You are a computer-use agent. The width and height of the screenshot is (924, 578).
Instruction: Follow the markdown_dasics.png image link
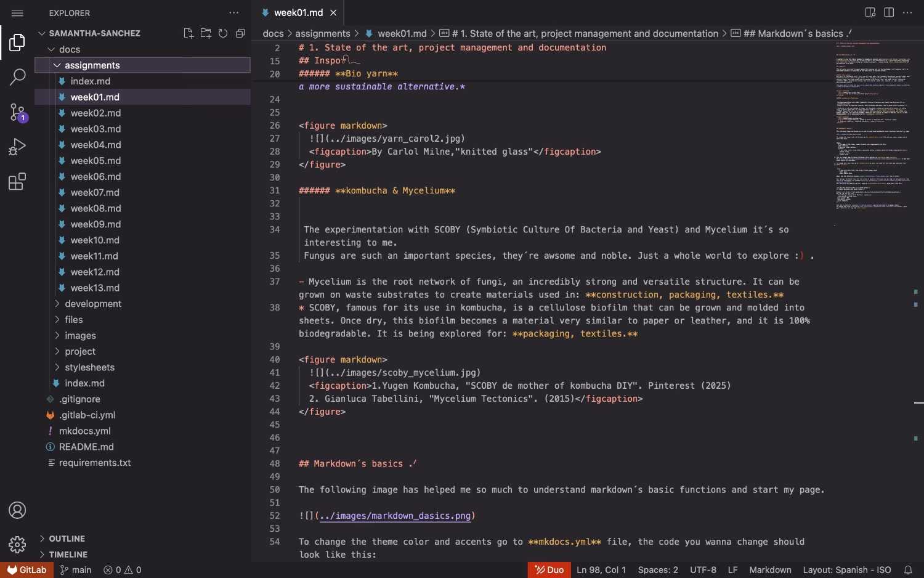395,516
